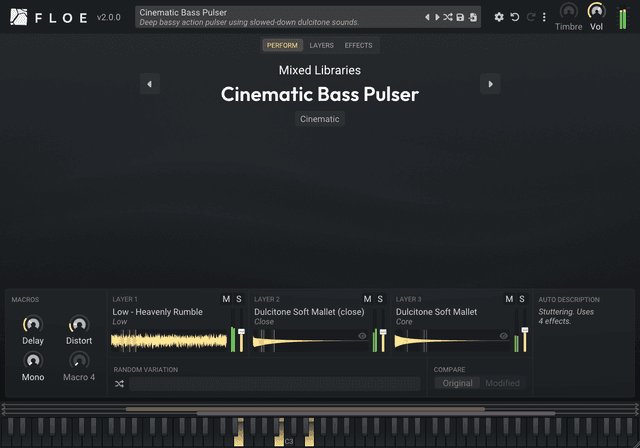Click the Delay macro knob

click(33, 324)
